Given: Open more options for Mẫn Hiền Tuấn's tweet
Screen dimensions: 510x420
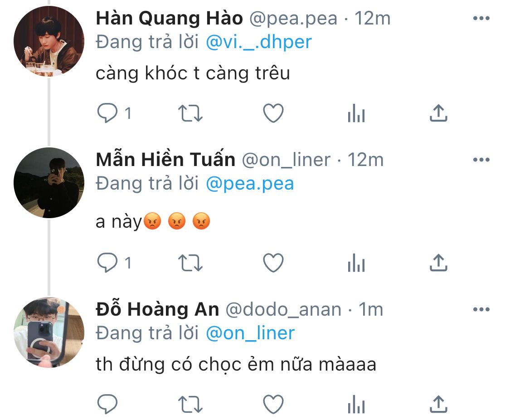Looking at the screenshot, I should point(481,160).
